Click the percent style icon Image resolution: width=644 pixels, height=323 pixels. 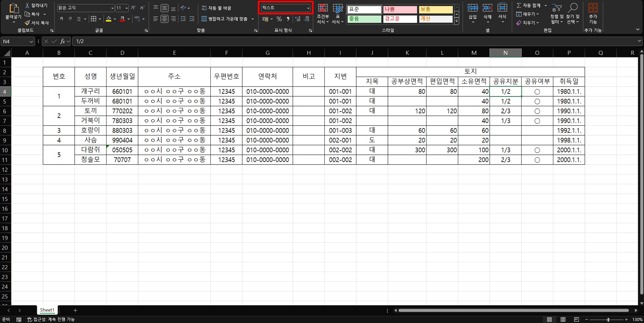pos(279,19)
